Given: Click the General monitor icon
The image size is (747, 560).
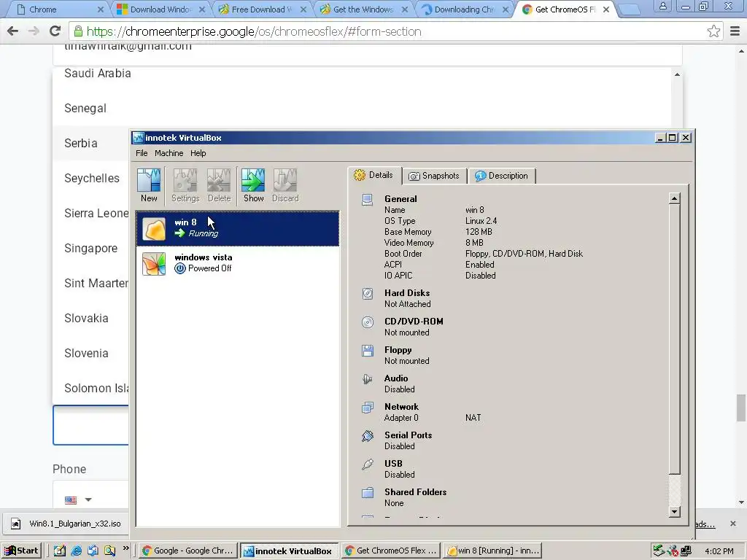Looking at the screenshot, I should point(368,200).
